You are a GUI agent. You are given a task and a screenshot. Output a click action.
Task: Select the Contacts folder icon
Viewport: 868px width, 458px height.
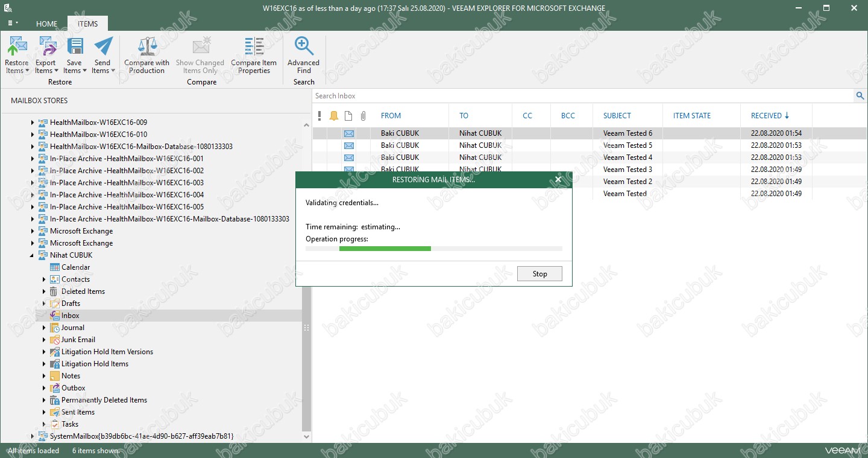(x=55, y=279)
